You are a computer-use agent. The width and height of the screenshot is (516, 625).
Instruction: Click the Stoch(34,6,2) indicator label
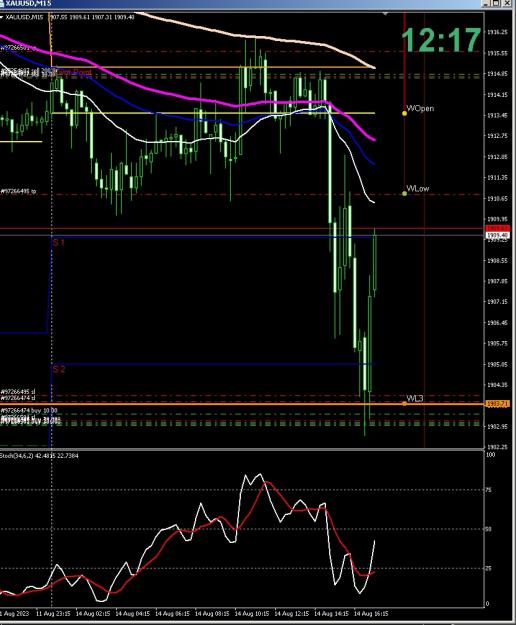click(x=39, y=456)
